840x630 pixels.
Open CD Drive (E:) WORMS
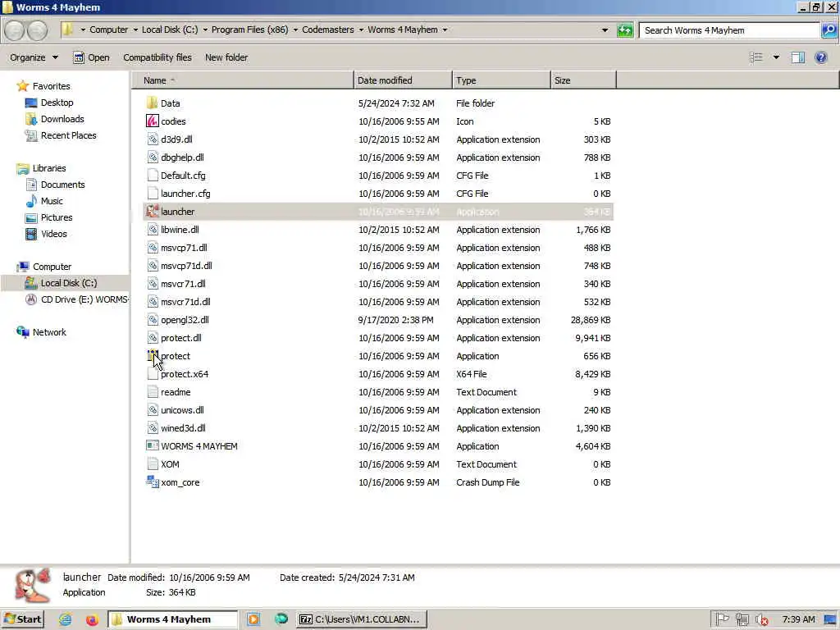click(x=76, y=299)
